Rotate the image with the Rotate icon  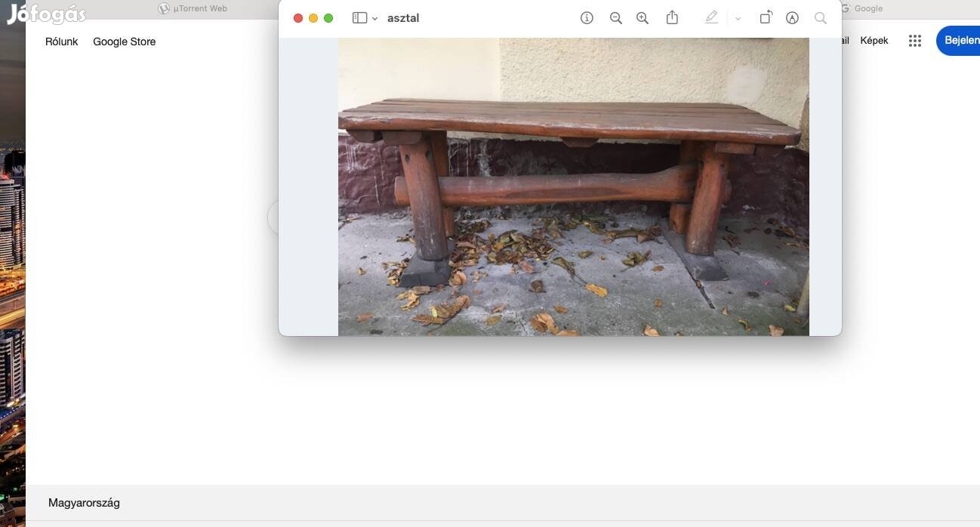tap(766, 18)
